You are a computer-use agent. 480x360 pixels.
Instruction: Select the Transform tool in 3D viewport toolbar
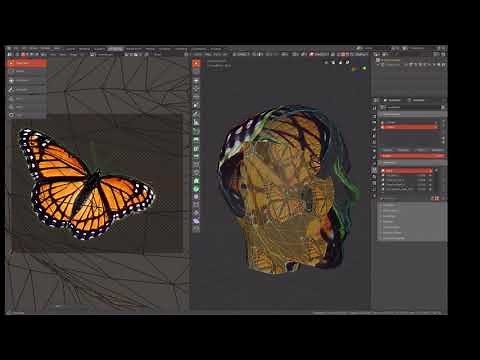point(196,105)
